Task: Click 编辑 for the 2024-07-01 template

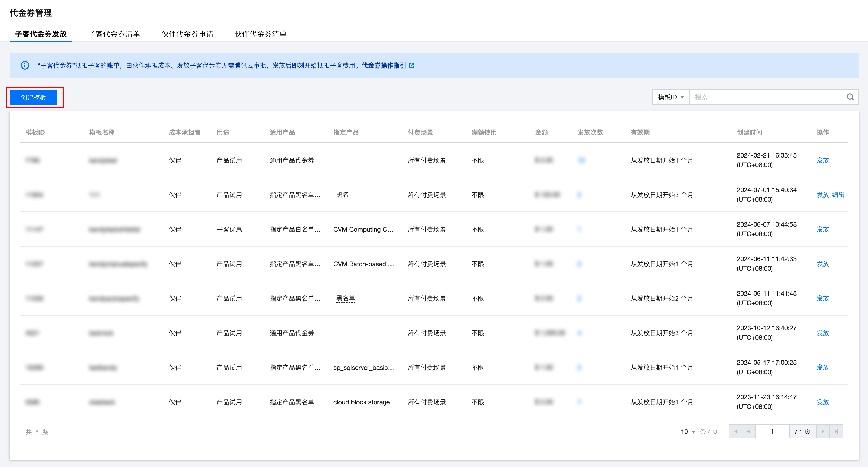Action: coord(838,194)
